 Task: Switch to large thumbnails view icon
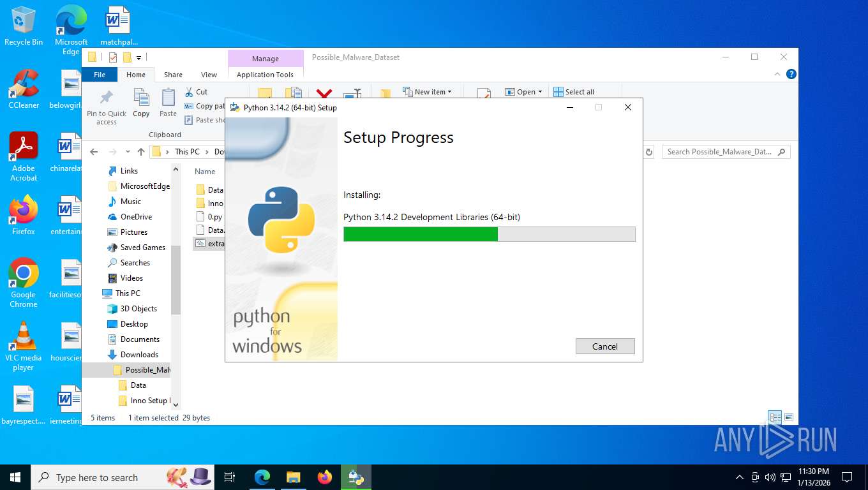point(789,417)
